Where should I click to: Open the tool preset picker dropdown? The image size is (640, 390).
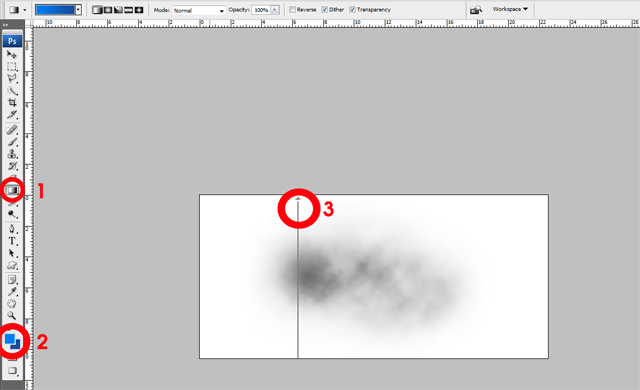point(25,10)
